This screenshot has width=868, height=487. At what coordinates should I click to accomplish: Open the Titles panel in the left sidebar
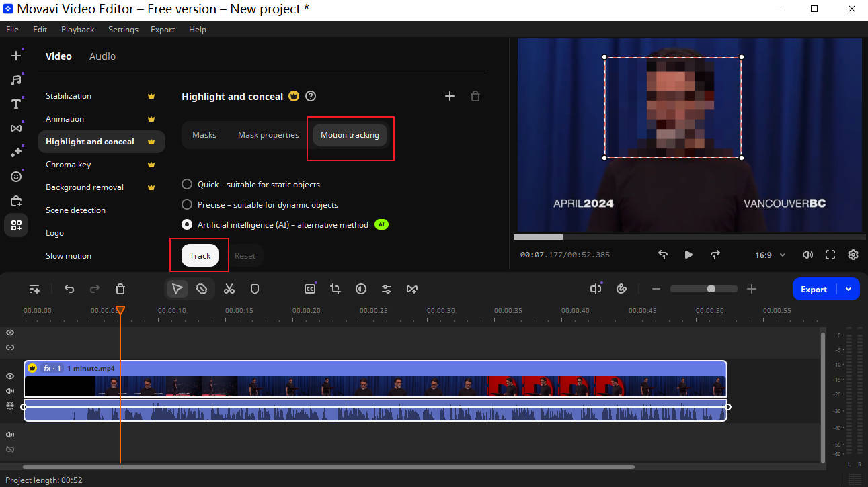(16, 103)
